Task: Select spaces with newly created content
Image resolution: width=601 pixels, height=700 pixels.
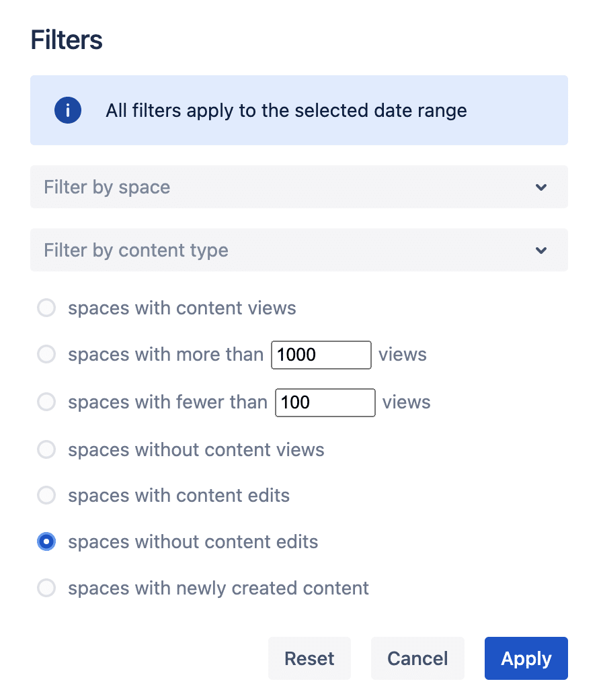Action: coord(46,588)
